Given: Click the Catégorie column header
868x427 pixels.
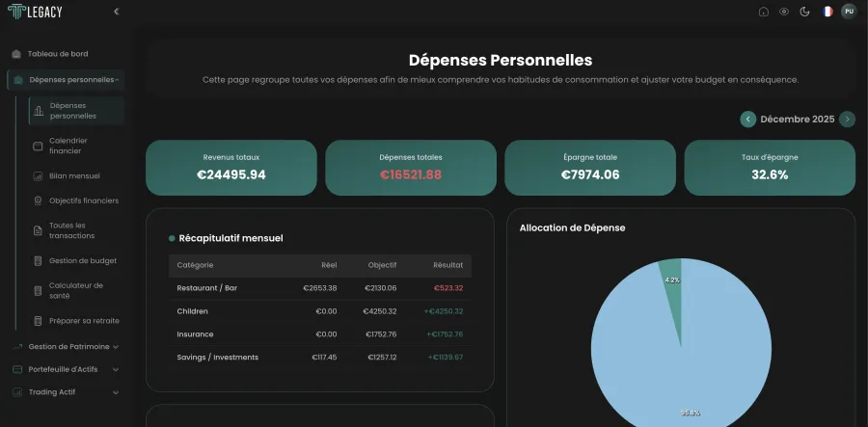Looking at the screenshot, I should pos(195,265).
